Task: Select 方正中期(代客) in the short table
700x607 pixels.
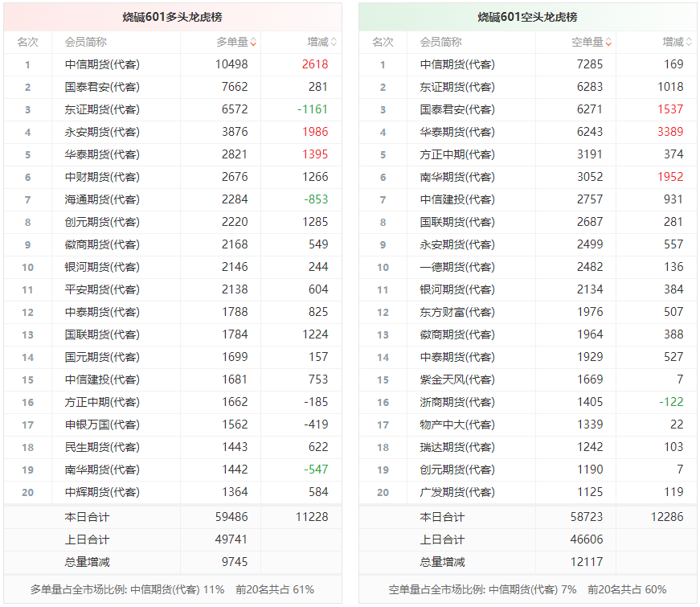Action: coord(457,154)
